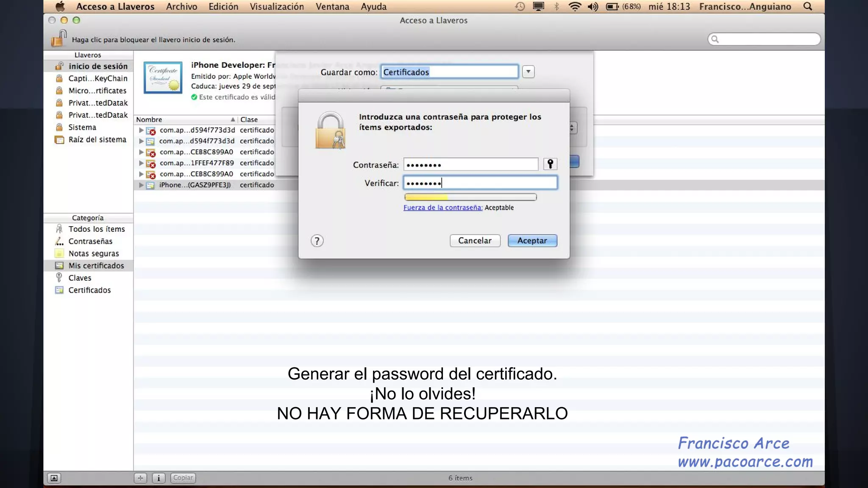Click the Guardar como filename field

coord(449,72)
